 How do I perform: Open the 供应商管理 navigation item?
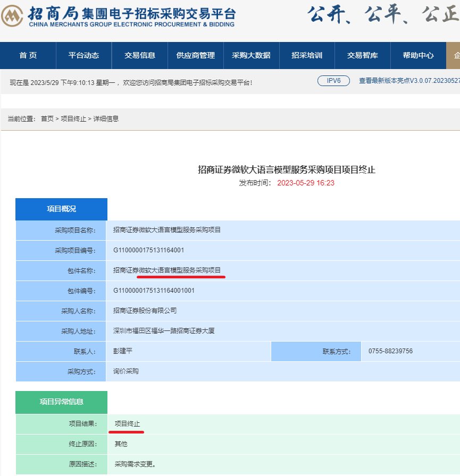click(196, 55)
